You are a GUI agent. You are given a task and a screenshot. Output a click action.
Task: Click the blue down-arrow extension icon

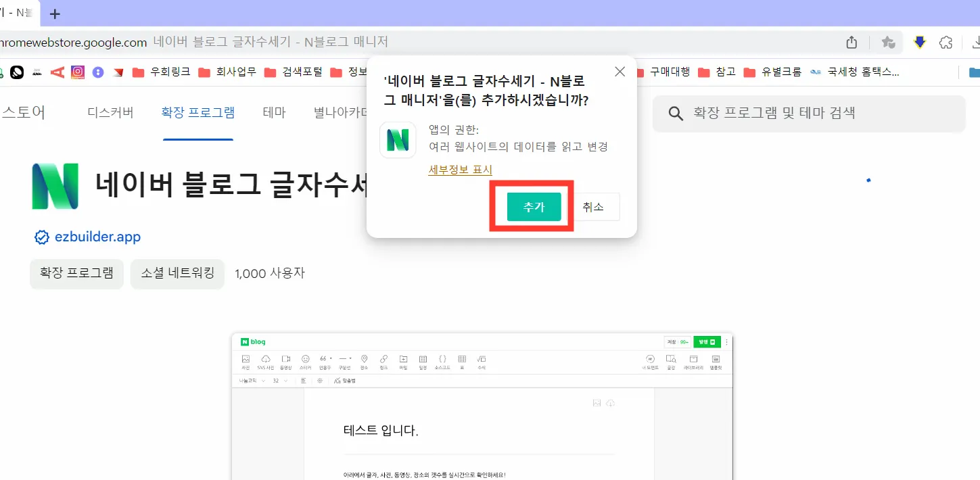click(919, 43)
